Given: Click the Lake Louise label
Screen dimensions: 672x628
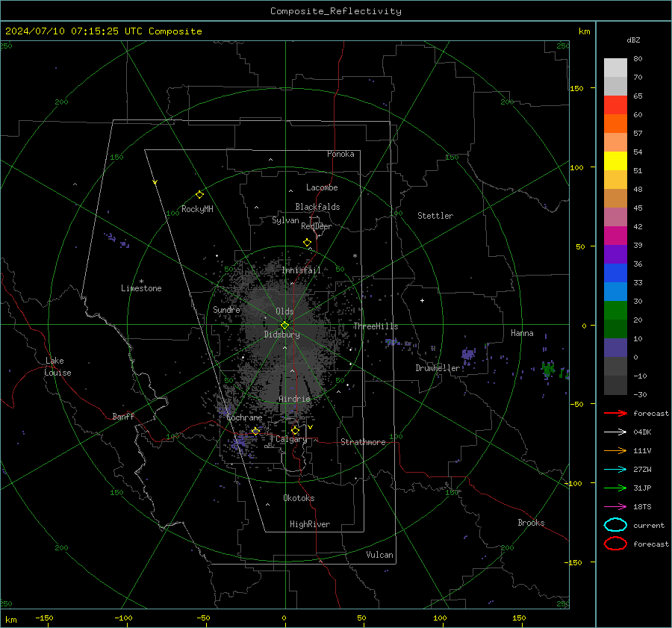Looking at the screenshot, I should (57, 367).
